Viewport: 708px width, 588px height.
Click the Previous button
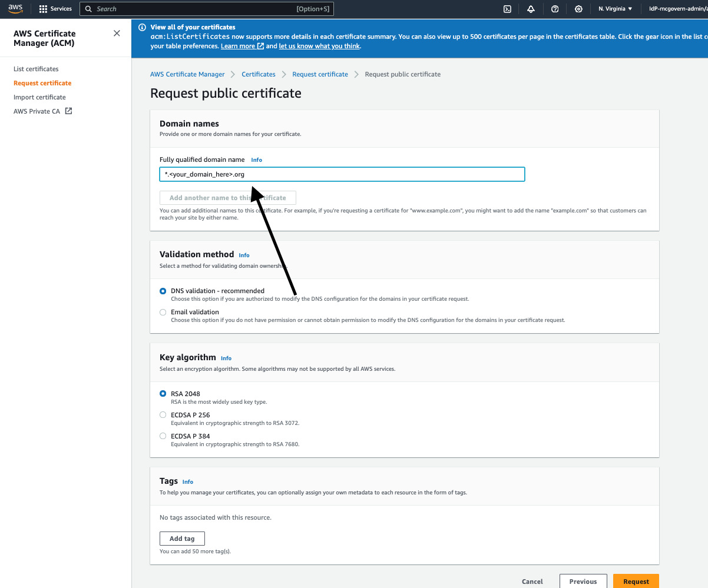(583, 581)
